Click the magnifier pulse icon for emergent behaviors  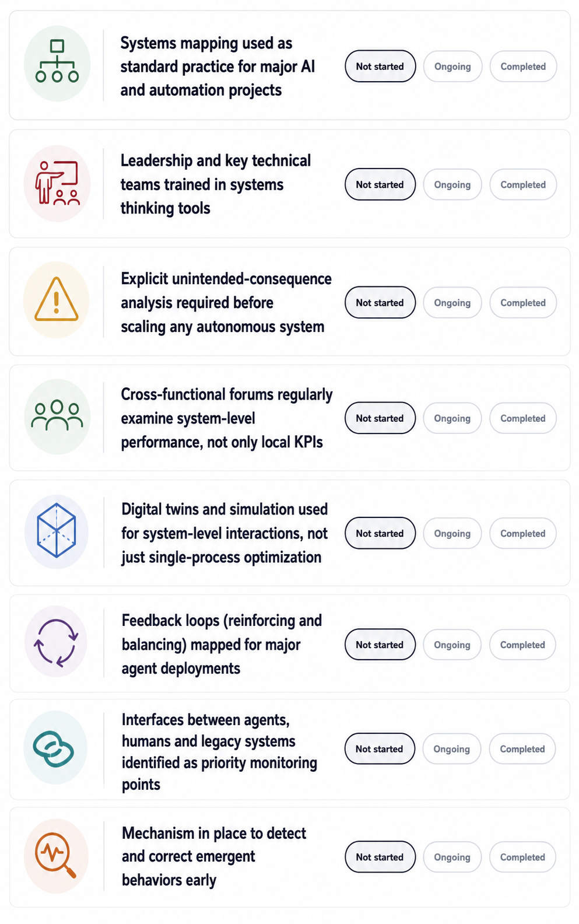[56, 856]
